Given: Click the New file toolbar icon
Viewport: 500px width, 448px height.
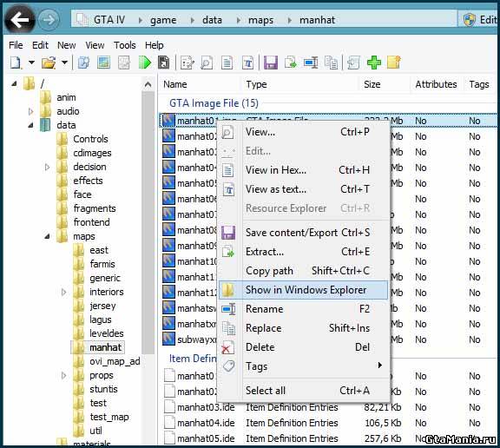Looking at the screenshot, I should tap(16, 63).
